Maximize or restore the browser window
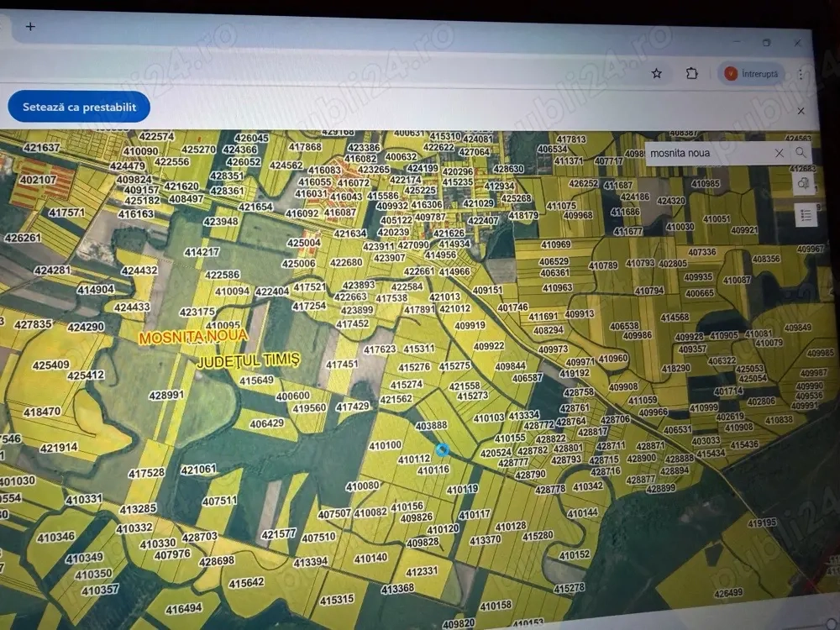Viewport: 840px width, 630px height. pos(766,43)
